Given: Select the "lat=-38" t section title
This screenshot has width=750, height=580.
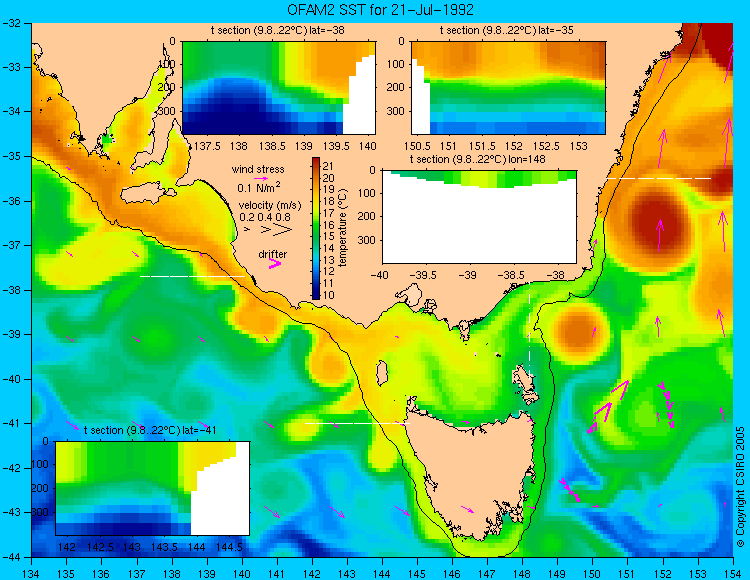Looking at the screenshot, I should 277,30.
